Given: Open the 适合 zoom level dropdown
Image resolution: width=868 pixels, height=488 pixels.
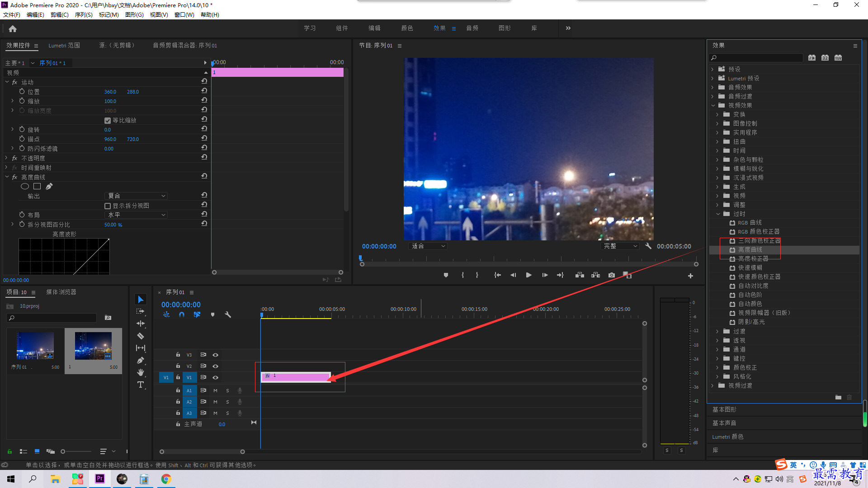Looking at the screenshot, I should tap(428, 246).
